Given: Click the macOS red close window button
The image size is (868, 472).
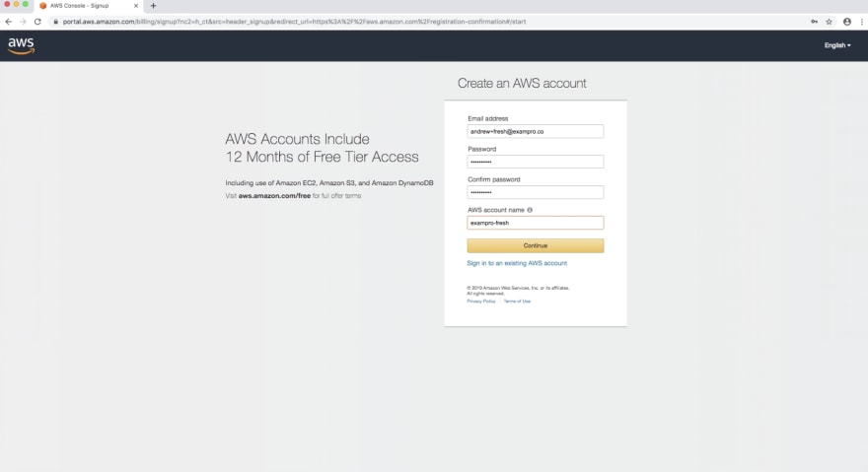Looking at the screenshot, I should 7,4.
